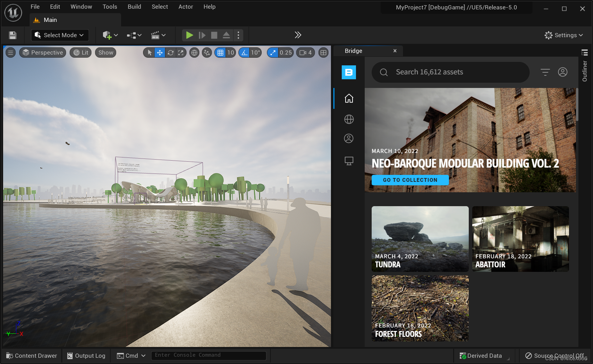Click GO TO COLLECTION button
The image size is (593, 364).
pyautogui.click(x=410, y=180)
